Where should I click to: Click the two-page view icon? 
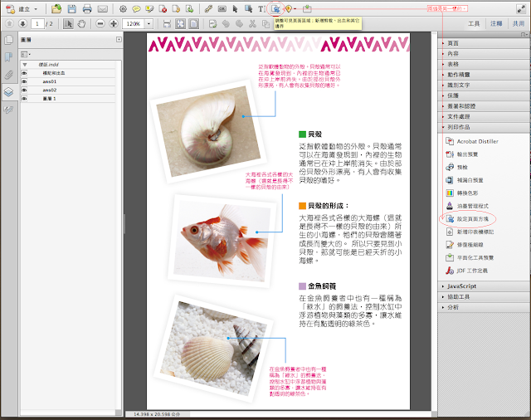193,24
